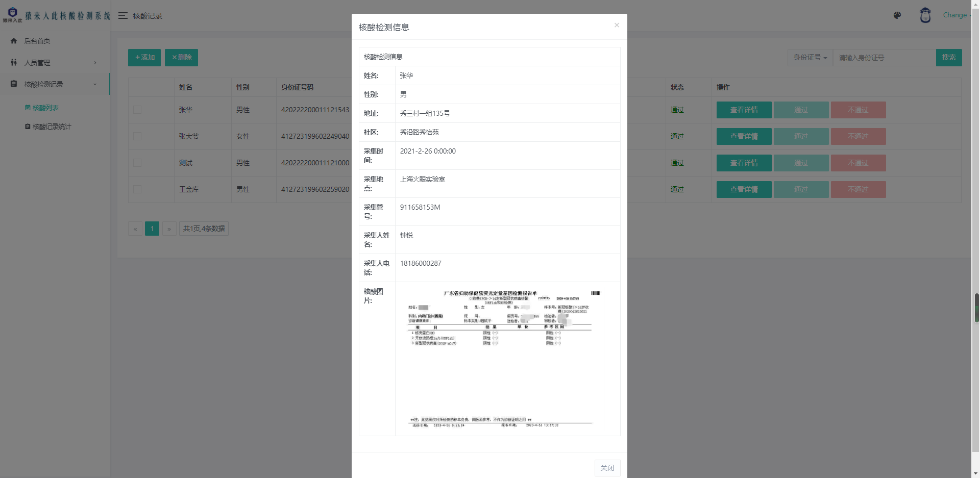The width and height of the screenshot is (980, 478).
Task: Click the +添加 button
Action: coord(144,58)
